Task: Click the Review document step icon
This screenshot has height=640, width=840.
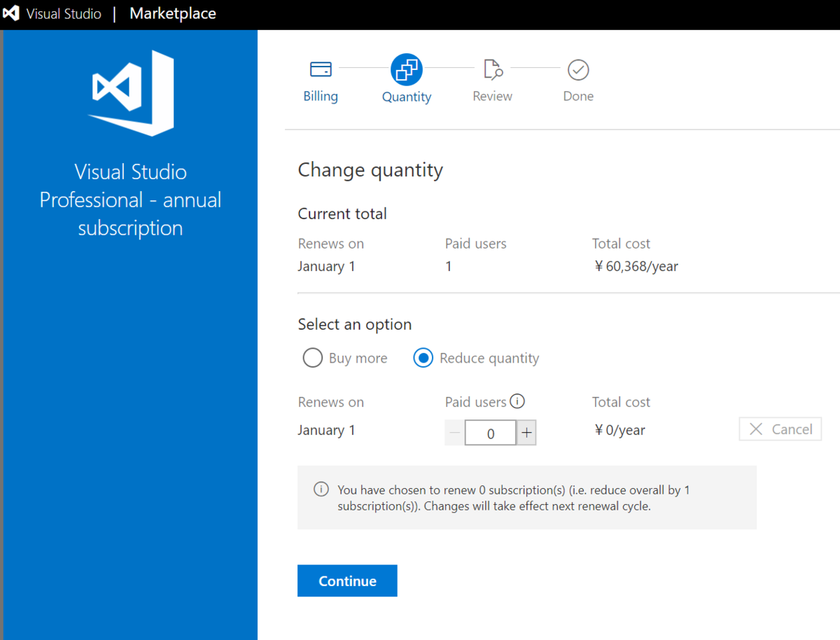Action: pyautogui.click(x=493, y=69)
